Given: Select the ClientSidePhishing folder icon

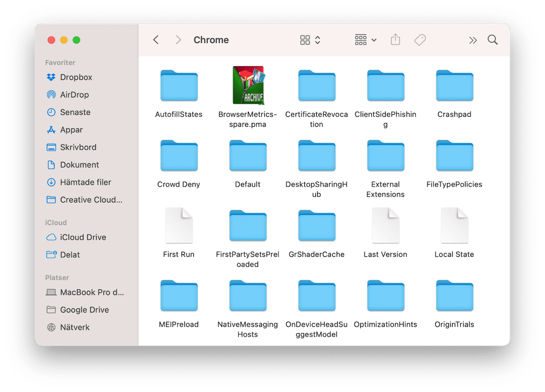Looking at the screenshot, I should point(385,86).
